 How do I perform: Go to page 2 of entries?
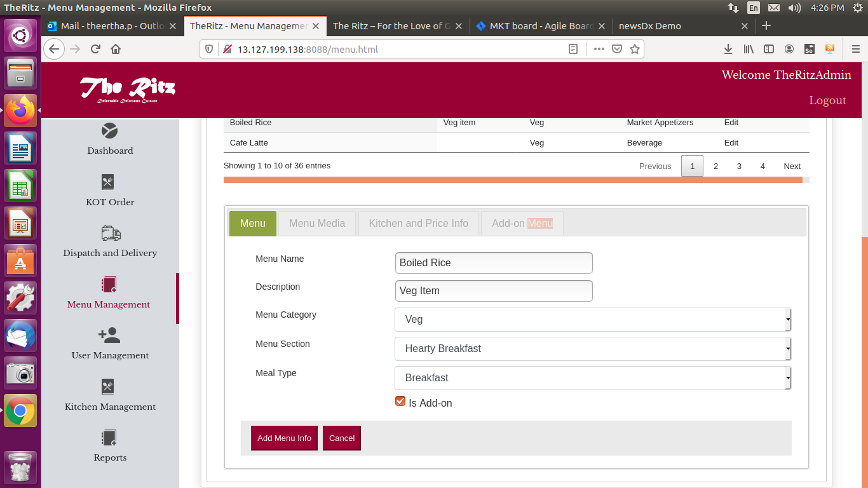tap(715, 166)
